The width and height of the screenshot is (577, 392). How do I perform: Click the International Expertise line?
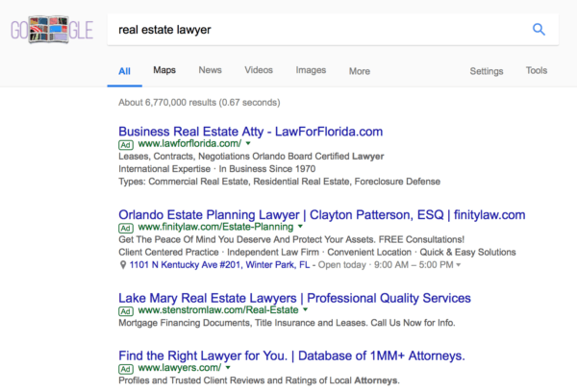pyautogui.click(x=217, y=169)
